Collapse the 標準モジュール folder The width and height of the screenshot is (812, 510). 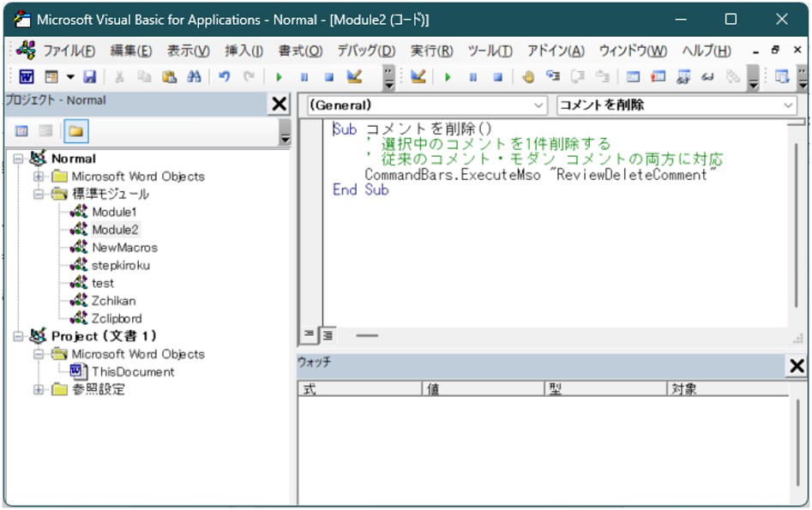pos(39,195)
